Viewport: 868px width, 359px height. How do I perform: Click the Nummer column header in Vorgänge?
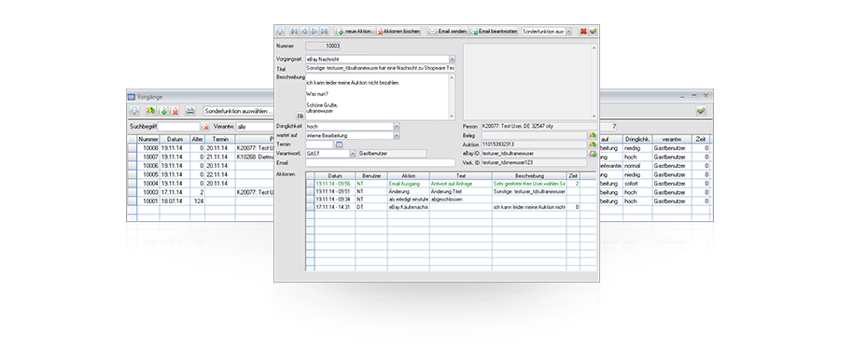pyautogui.click(x=148, y=139)
